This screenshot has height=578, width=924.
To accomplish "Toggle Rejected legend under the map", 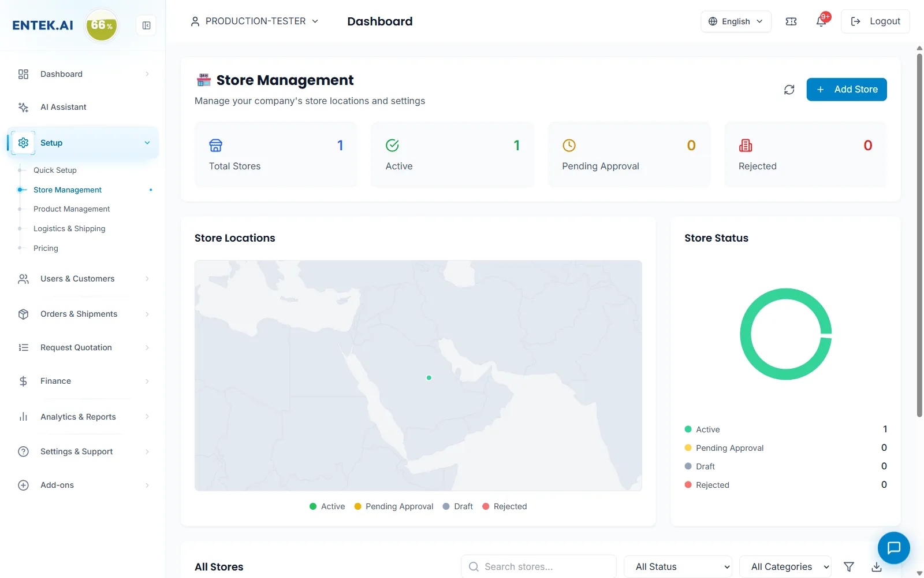I will 504,506.
